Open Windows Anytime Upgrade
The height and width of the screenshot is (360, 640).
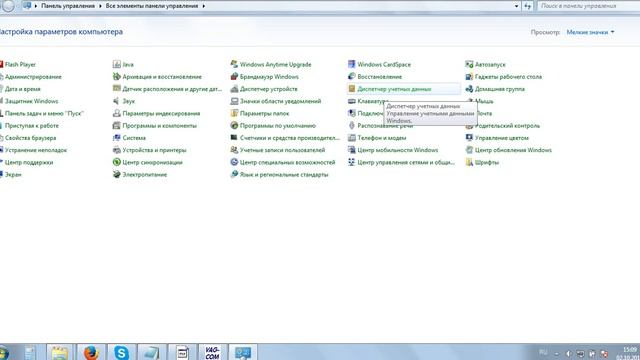coord(271,64)
